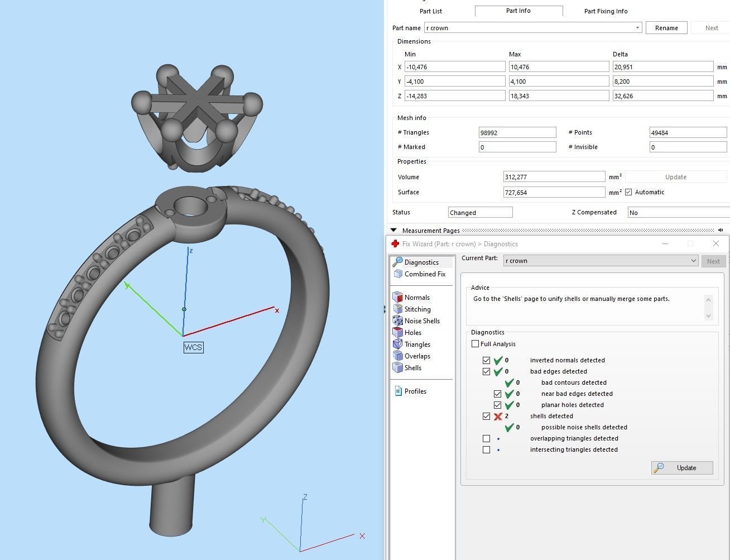This screenshot has height=560, width=730.
Task: Uncheck inverted normals detected checkbox
Action: pyautogui.click(x=486, y=360)
